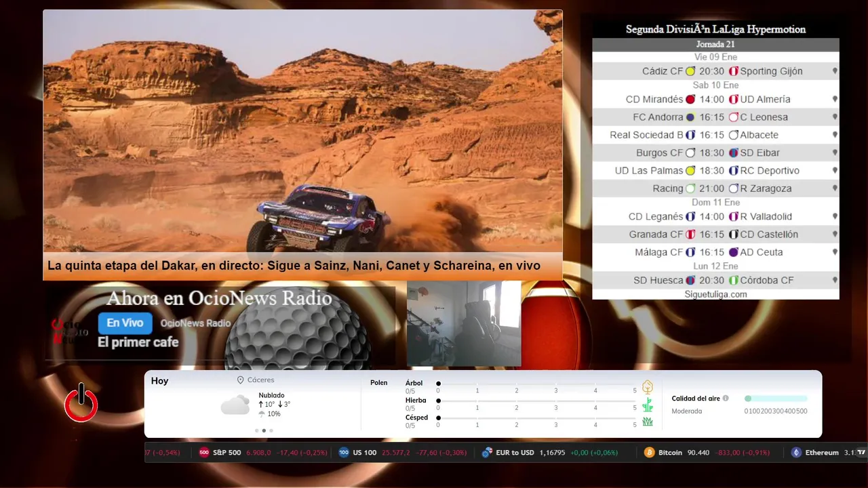Click the Dom 11 Ene date row
This screenshot has height=488, width=868.
point(715,203)
